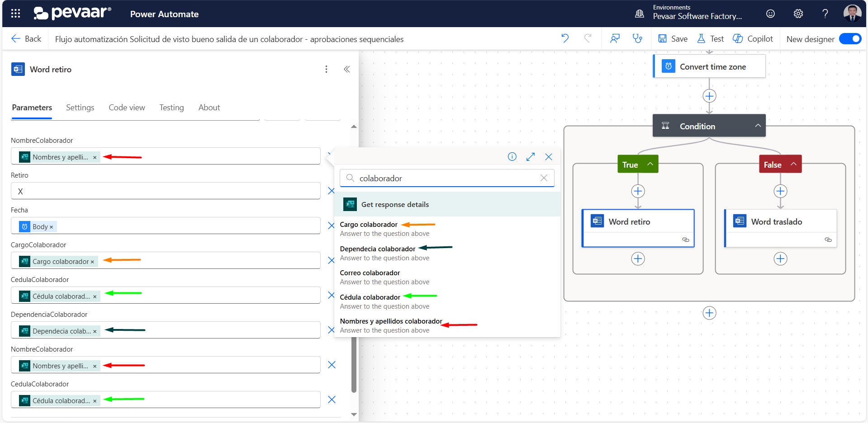Add action above Word retiro
The height and width of the screenshot is (423, 868).
point(638,191)
